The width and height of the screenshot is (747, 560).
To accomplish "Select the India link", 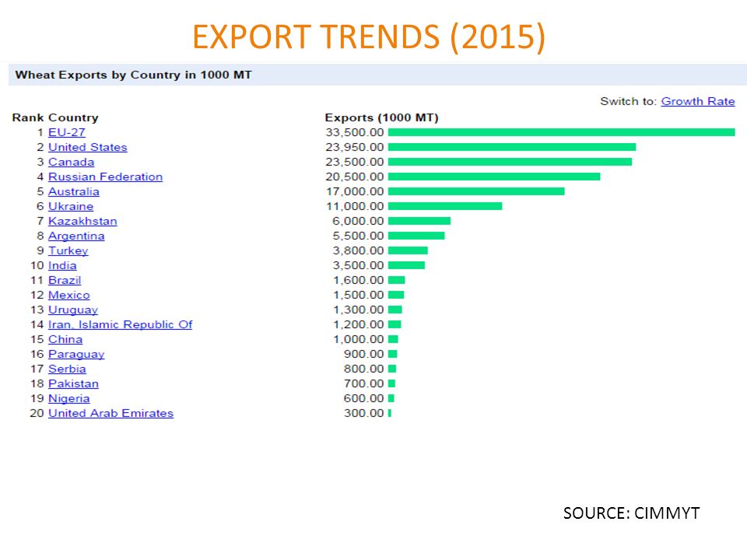I will (62, 265).
